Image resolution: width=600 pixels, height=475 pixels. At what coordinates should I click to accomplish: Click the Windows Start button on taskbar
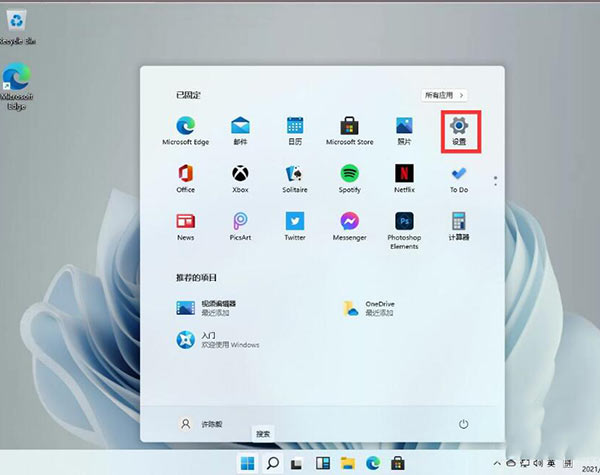tap(248, 464)
